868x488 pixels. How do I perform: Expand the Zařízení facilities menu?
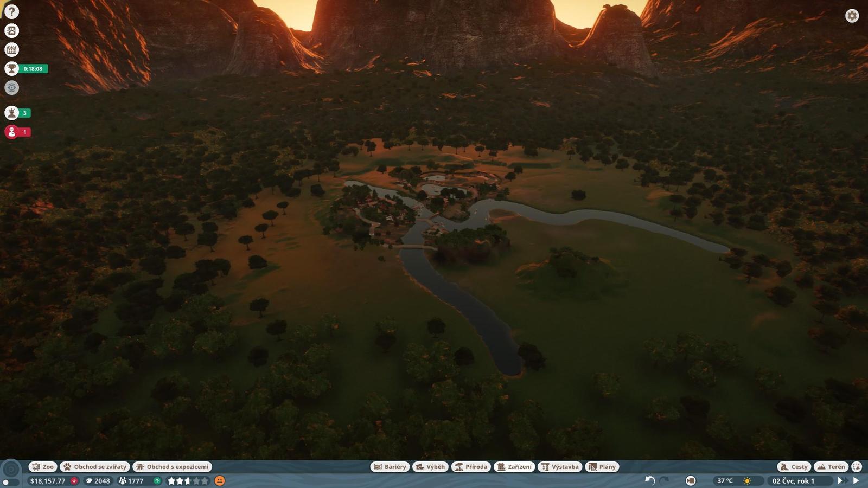(514, 467)
